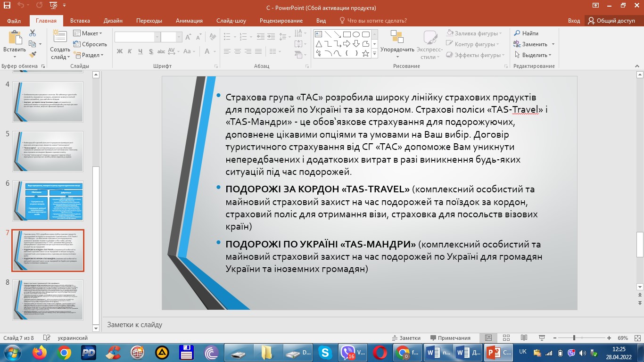Select triangle shape in shapes gallery
Image resolution: width=644 pixels, height=362 pixels.
pyautogui.click(x=318, y=44)
